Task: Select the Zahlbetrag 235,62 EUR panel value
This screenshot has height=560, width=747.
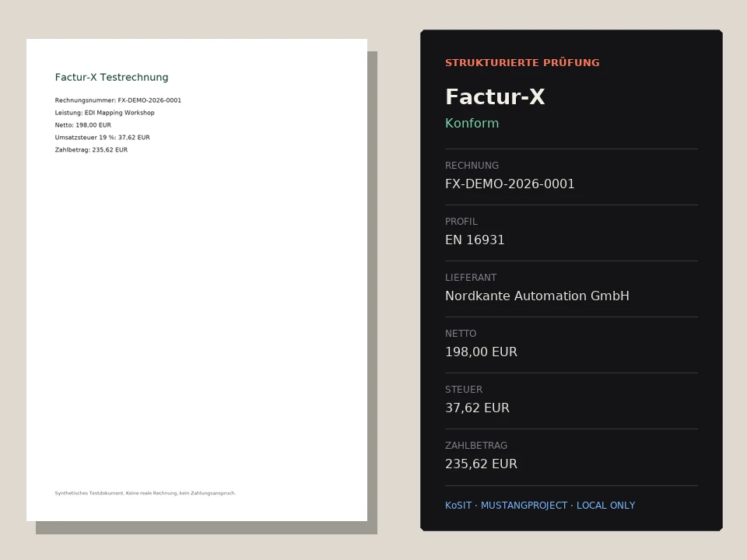Action: click(481, 464)
